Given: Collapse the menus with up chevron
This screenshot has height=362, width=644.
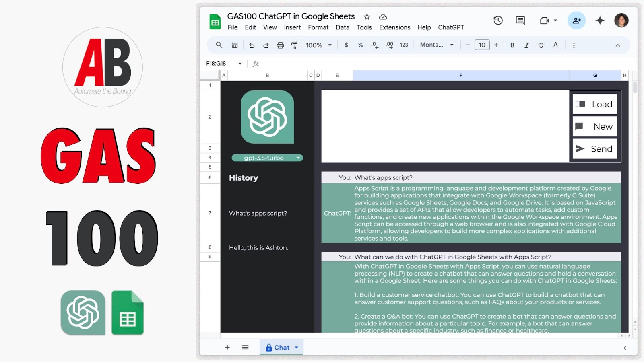Looking at the screenshot, I should click(618, 45).
